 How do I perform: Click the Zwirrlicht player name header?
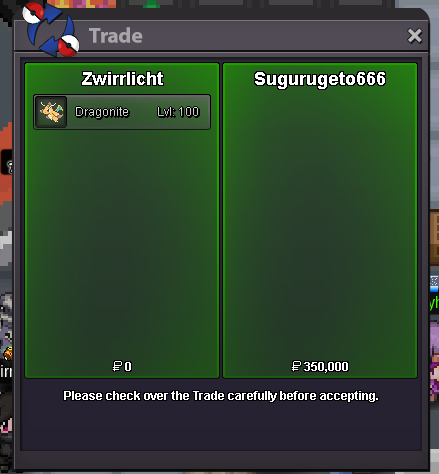(122, 79)
